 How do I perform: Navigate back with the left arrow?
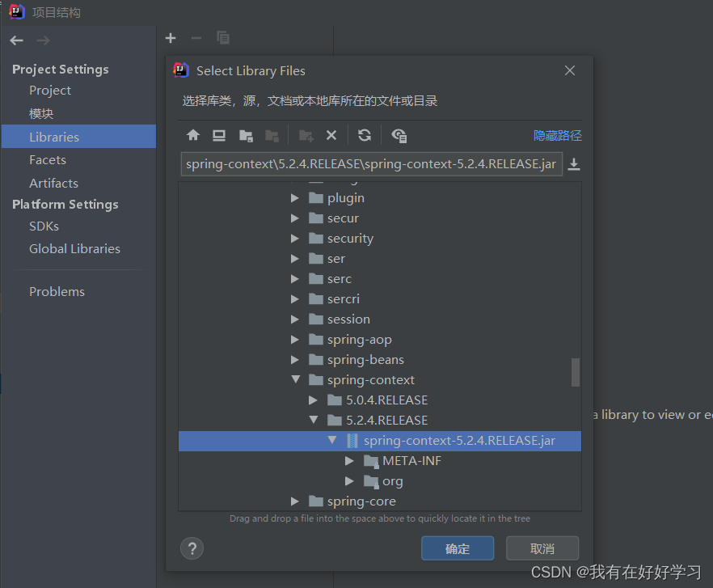pyautogui.click(x=17, y=40)
